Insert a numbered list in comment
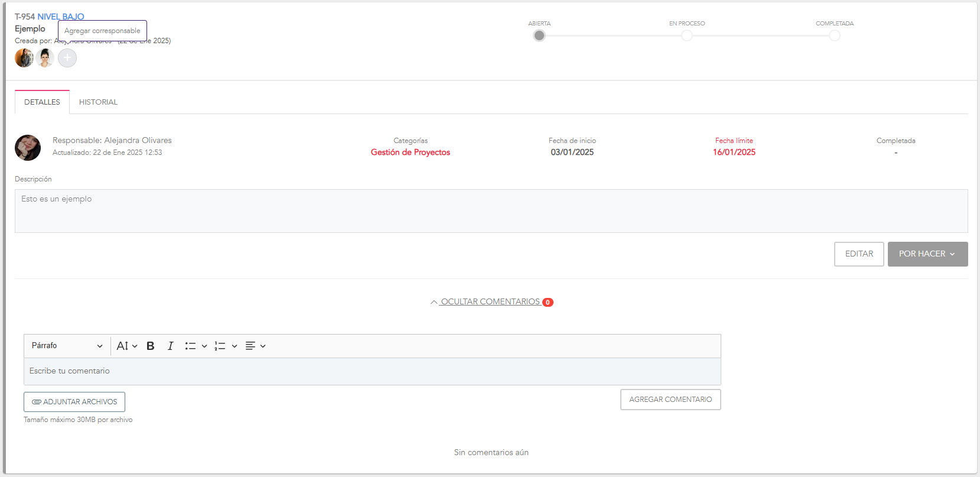The width and height of the screenshot is (980, 477). point(220,346)
